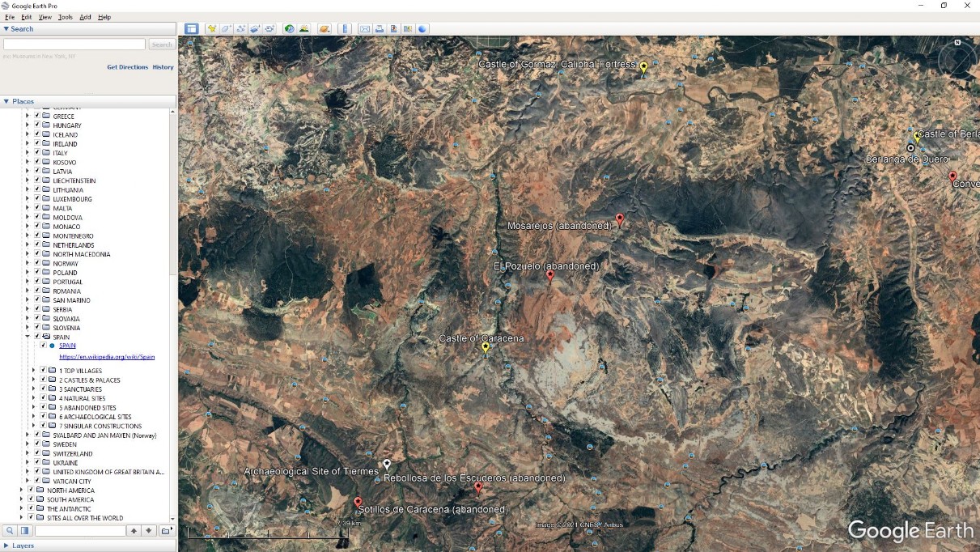Click the search text input field
This screenshot has height=552, width=980.
(x=74, y=45)
